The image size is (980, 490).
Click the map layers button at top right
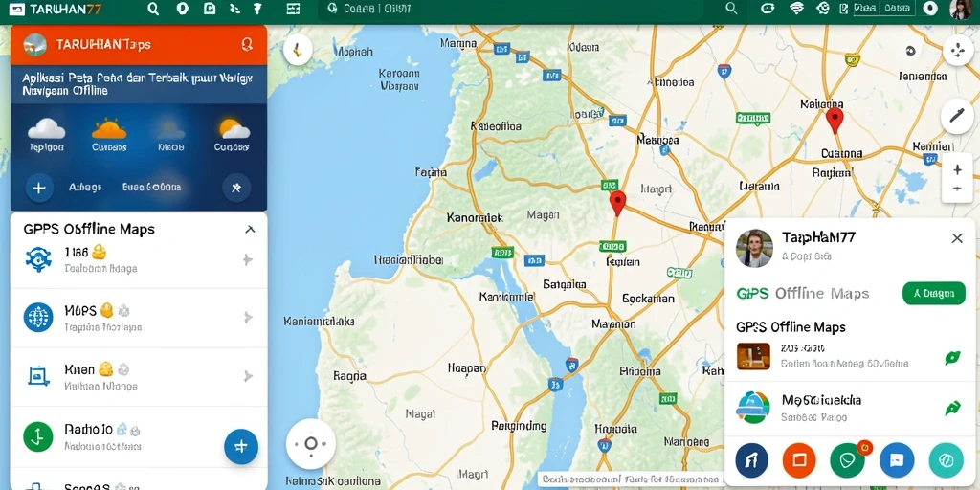(x=957, y=50)
